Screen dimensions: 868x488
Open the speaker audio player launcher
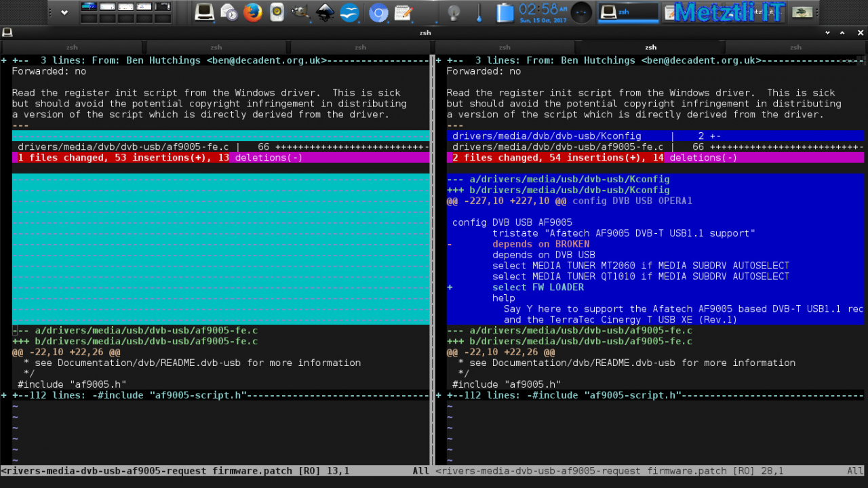(x=277, y=12)
